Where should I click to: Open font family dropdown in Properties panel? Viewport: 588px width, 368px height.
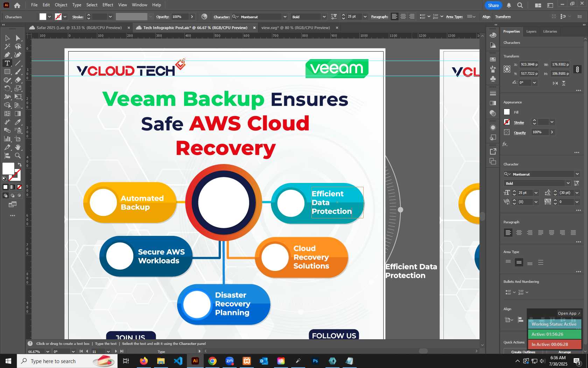[577, 174]
